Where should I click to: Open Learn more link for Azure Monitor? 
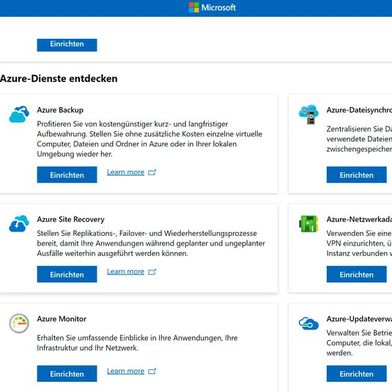tap(126, 371)
